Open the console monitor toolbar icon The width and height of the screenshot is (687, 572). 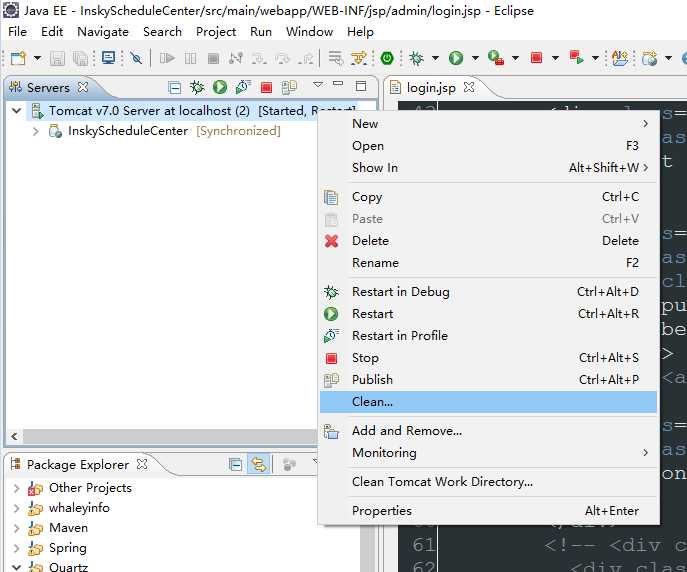[x=108, y=58]
